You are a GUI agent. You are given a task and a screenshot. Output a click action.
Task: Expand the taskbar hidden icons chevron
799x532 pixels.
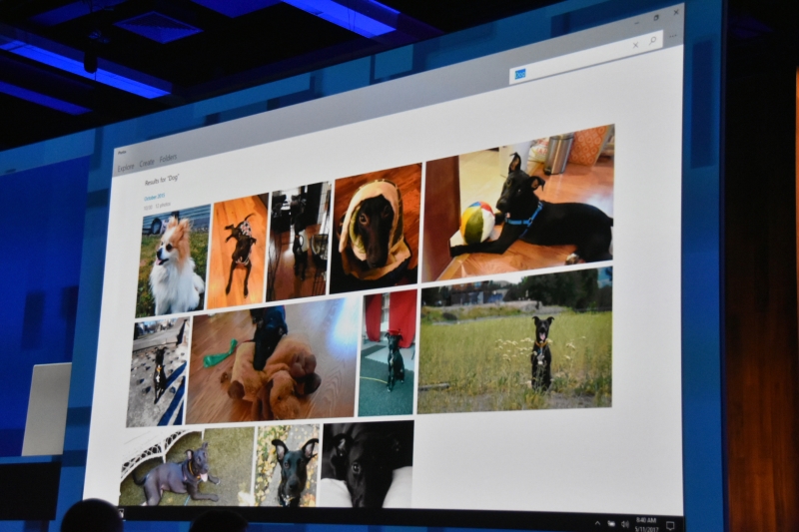[x=597, y=523]
